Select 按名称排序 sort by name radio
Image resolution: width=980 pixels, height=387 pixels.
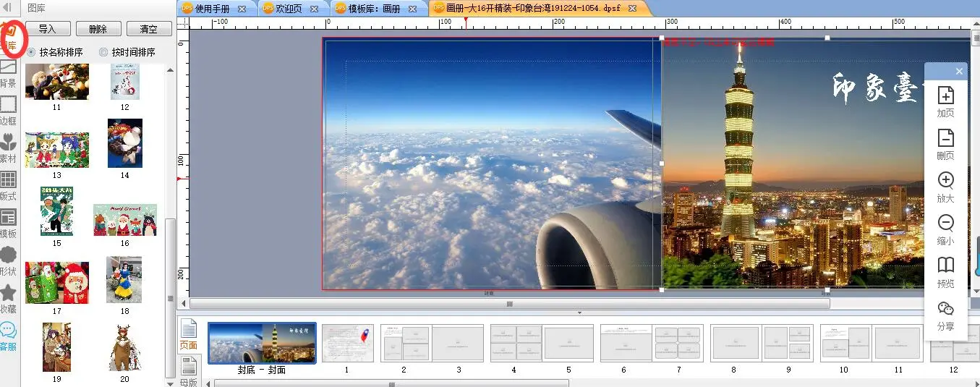pos(31,52)
